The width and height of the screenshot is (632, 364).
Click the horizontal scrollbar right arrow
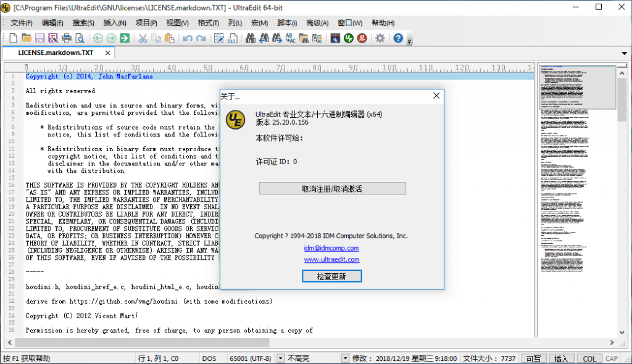pyautogui.click(x=612, y=342)
